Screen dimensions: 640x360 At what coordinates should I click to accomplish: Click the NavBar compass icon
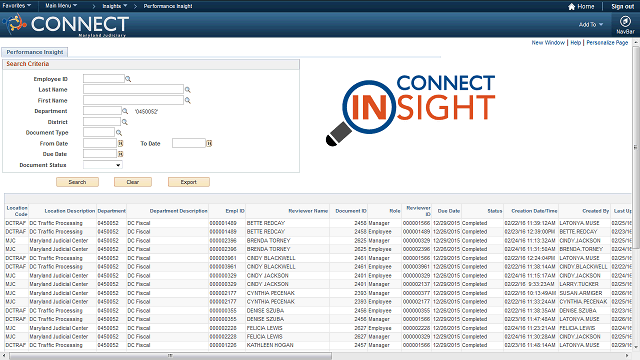(625, 21)
